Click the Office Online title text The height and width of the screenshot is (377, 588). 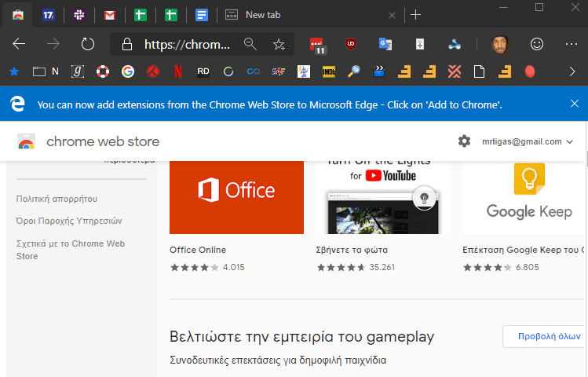198,250
